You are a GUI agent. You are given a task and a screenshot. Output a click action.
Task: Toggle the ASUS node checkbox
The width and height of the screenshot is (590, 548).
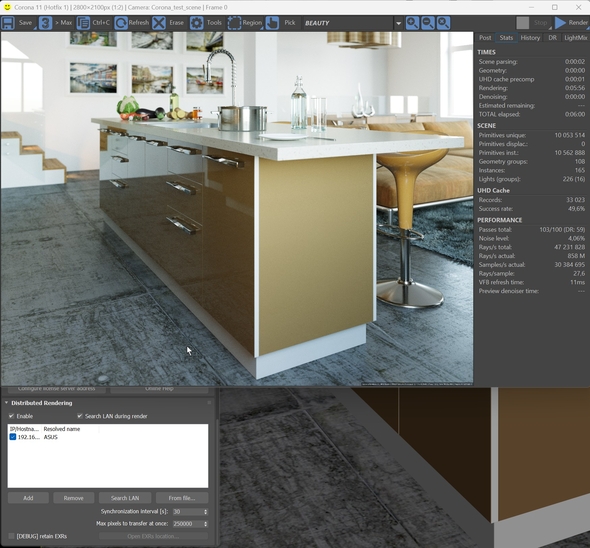[13, 437]
